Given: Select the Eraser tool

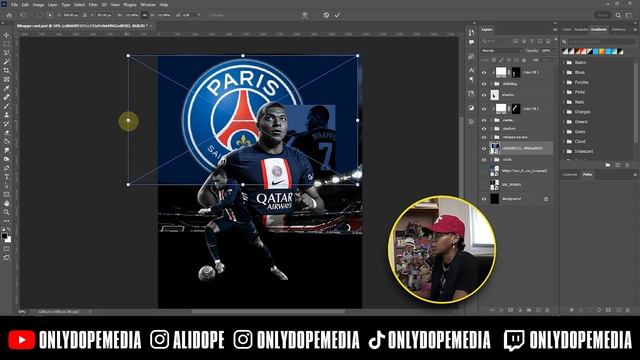Looking at the screenshot, I should (7, 133).
